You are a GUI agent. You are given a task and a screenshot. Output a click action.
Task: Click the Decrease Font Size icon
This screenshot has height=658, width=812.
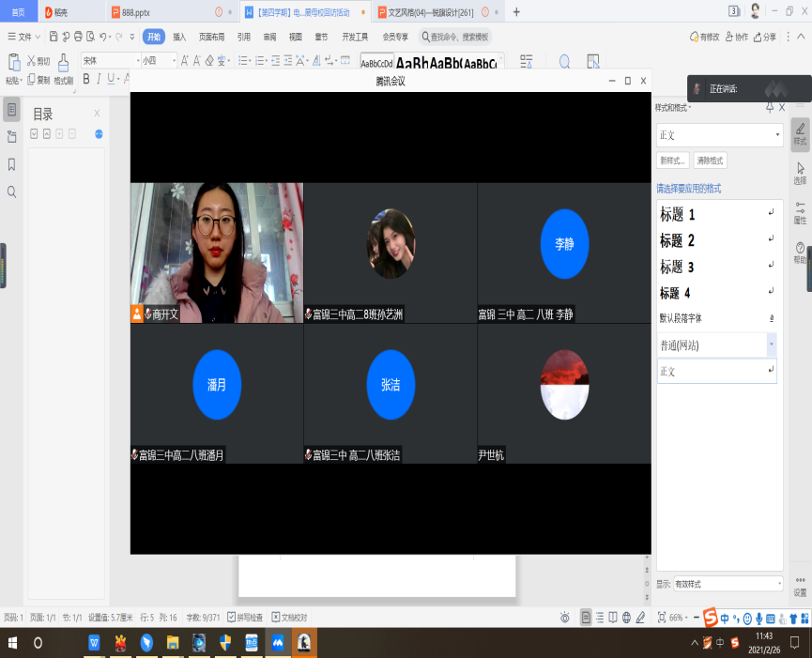click(197, 61)
